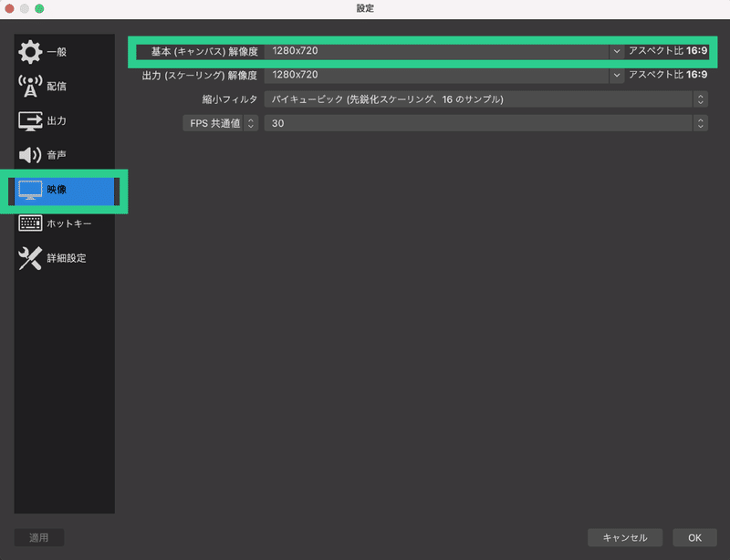Click the 縮小フィルタ label
Image resolution: width=730 pixels, height=560 pixels.
point(230,99)
